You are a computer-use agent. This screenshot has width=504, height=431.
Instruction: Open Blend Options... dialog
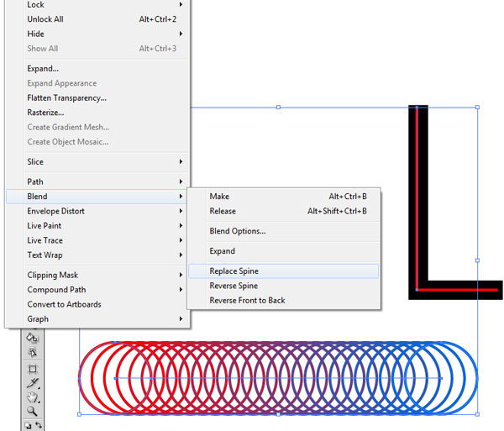(284, 231)
